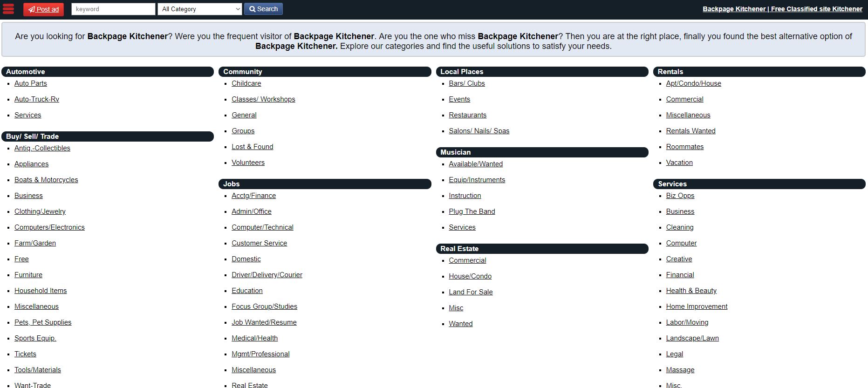Viewport: 868px width, 388px height.
Task: Open Driver/Delivery/Courier jobs
Action: 267,275
